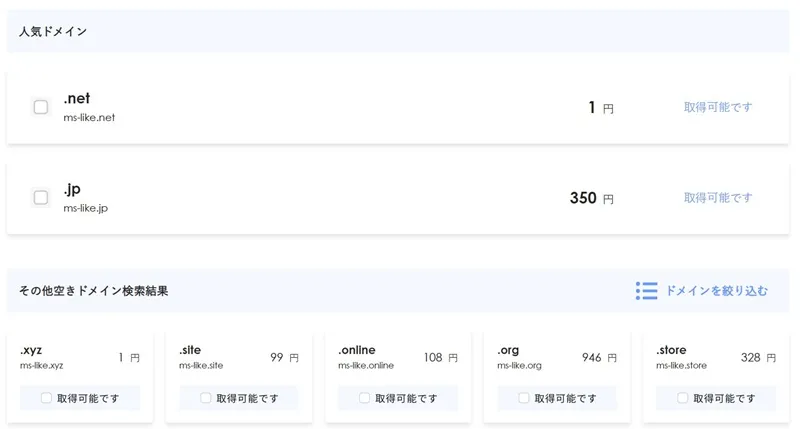Check the .net domain checkbox
This screenshot has width=800, height=429.
41,107
